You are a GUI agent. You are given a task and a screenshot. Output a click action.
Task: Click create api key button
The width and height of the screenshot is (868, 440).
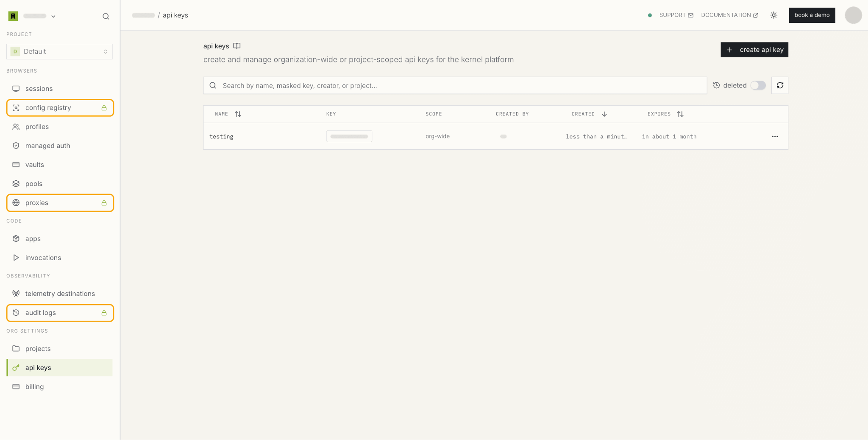pyautogui.click(x=754, y=50)
